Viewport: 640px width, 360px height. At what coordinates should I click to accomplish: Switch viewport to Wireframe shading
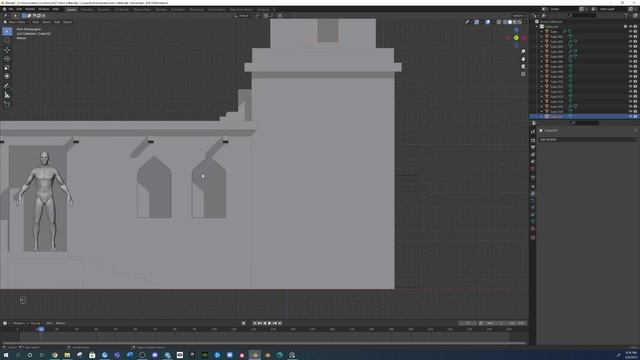tap(505, 22)
